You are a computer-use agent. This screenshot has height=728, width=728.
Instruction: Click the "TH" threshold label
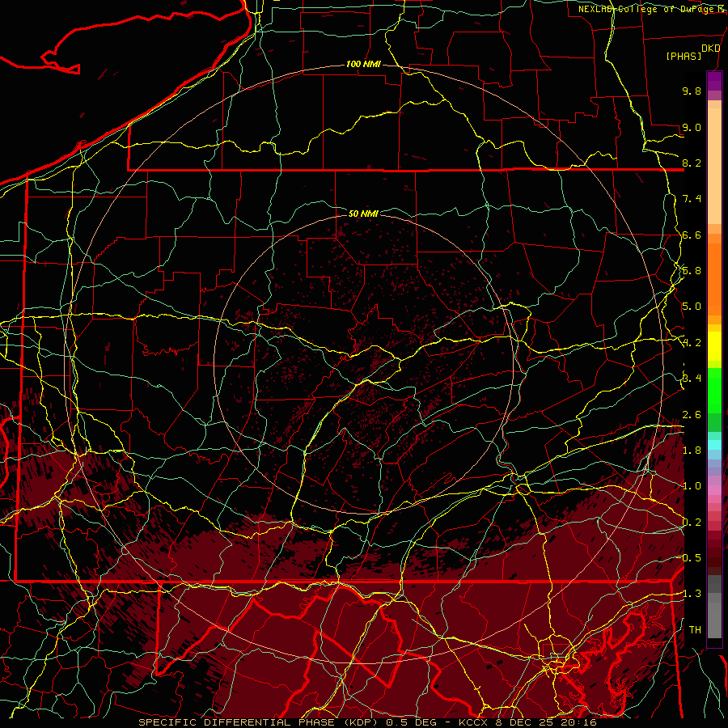[695, 630]
